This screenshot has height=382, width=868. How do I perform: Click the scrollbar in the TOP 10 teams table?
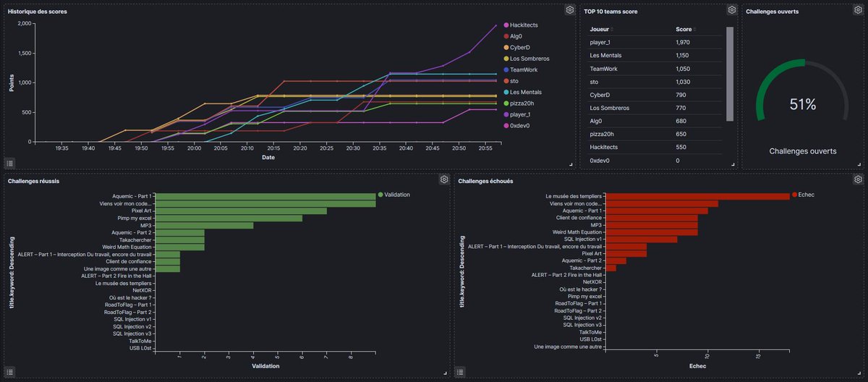(730, 74)
